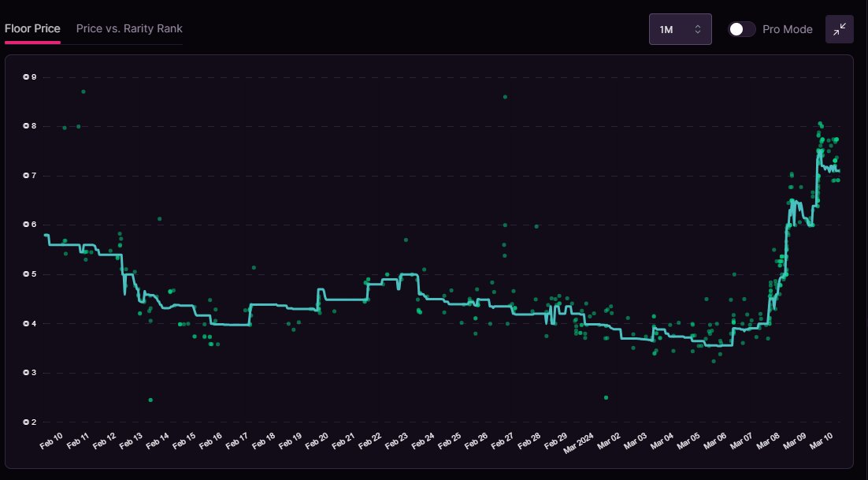Click the Feb 23 date axis label
Screen dimensions: 868x480
tap(396, 441)
